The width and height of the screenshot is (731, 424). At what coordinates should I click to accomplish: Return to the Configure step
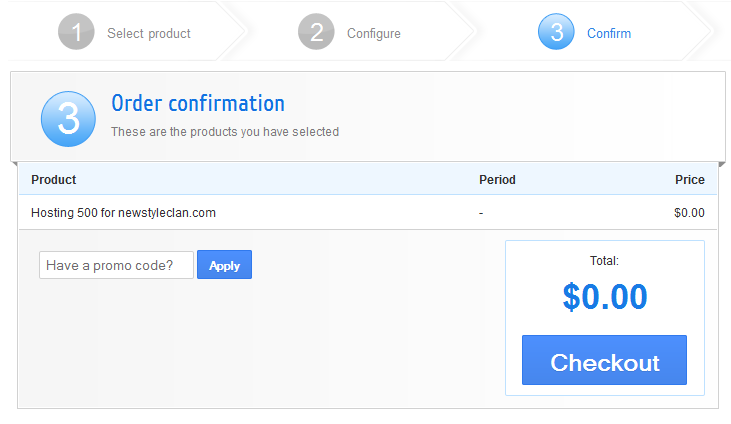373,33
